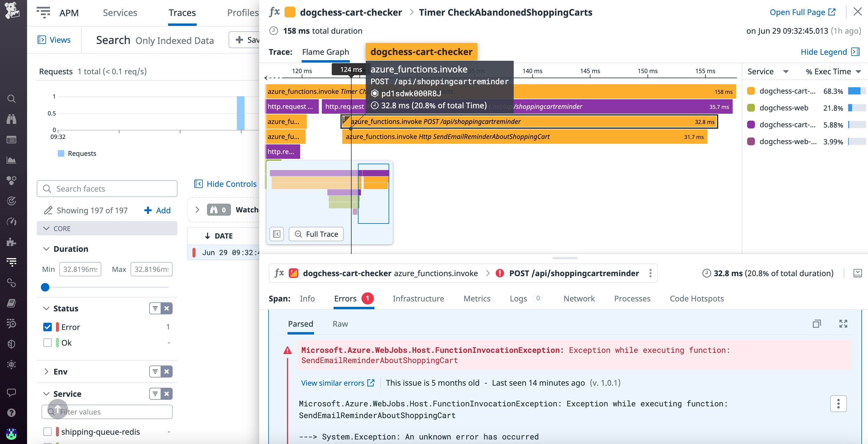The width and height of the screenshot is (868, 444).
Task: Expand the Env facet section
Action: [x=47, y=372]
